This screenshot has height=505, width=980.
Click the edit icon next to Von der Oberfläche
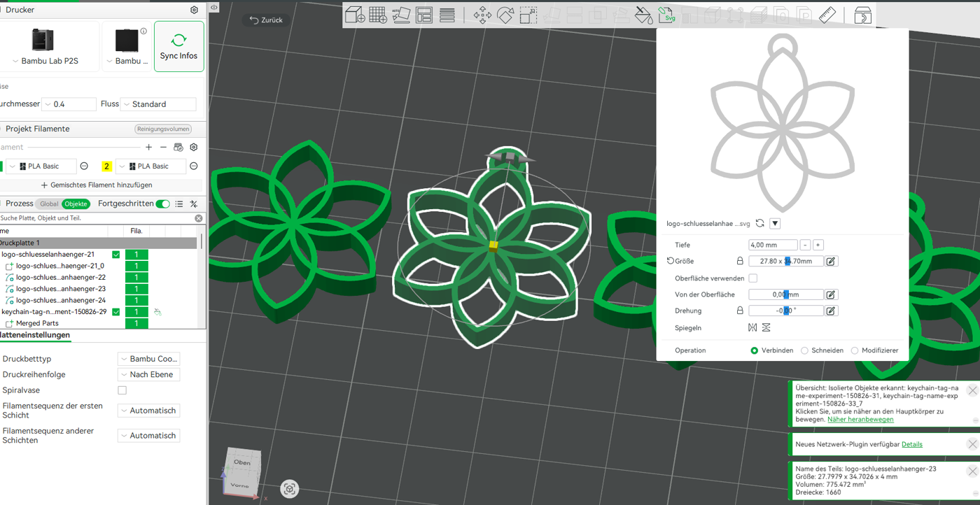pos(831,294)
